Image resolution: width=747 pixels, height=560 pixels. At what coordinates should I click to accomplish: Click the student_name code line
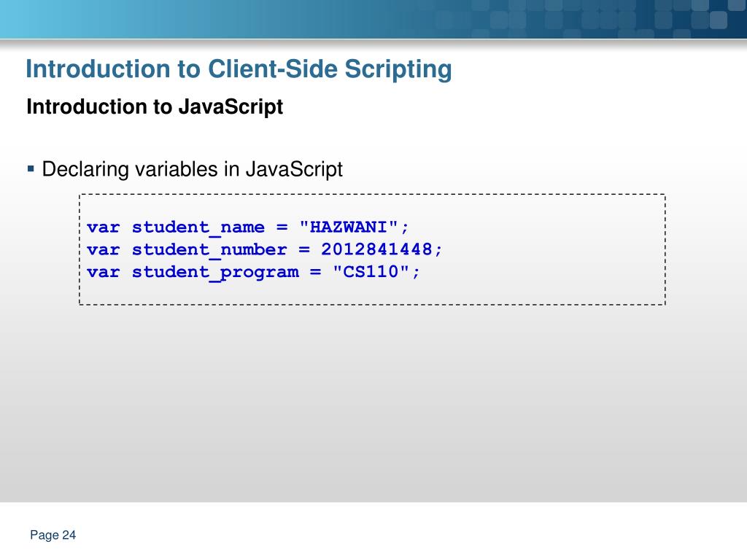point(247,227)
